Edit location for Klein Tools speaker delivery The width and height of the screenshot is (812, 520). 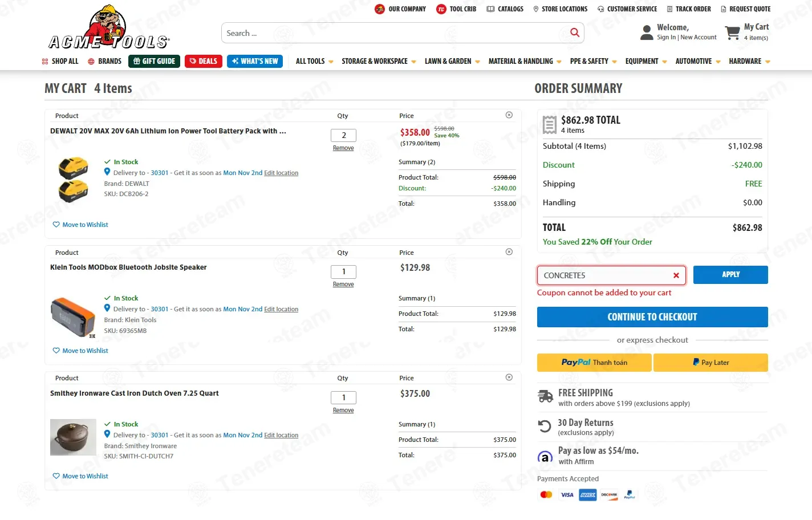pos(281,309)
